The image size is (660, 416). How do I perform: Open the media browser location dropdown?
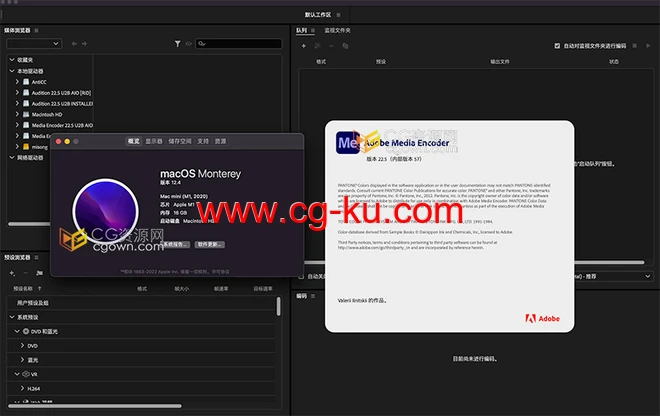pos(34,43)
